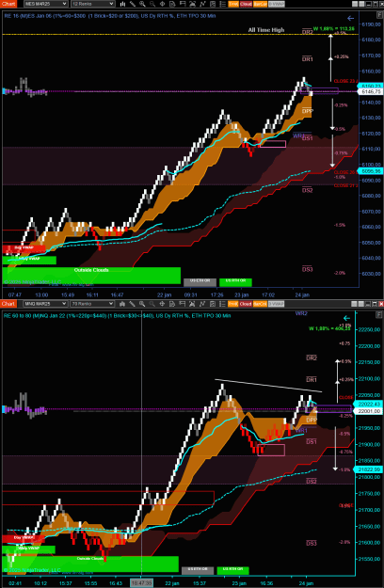The height and width of the screenshot is (588, 384).
Task: Choose the crosshair cursor icon in MES toolbar
Action: pyautogui.click(x=163, y=4)
